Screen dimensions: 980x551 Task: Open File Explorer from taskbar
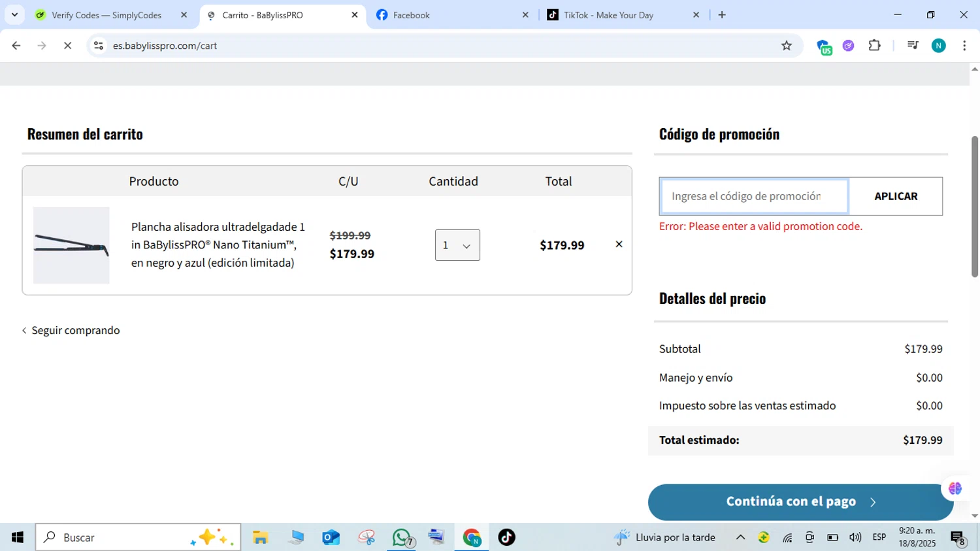[261, 537]
